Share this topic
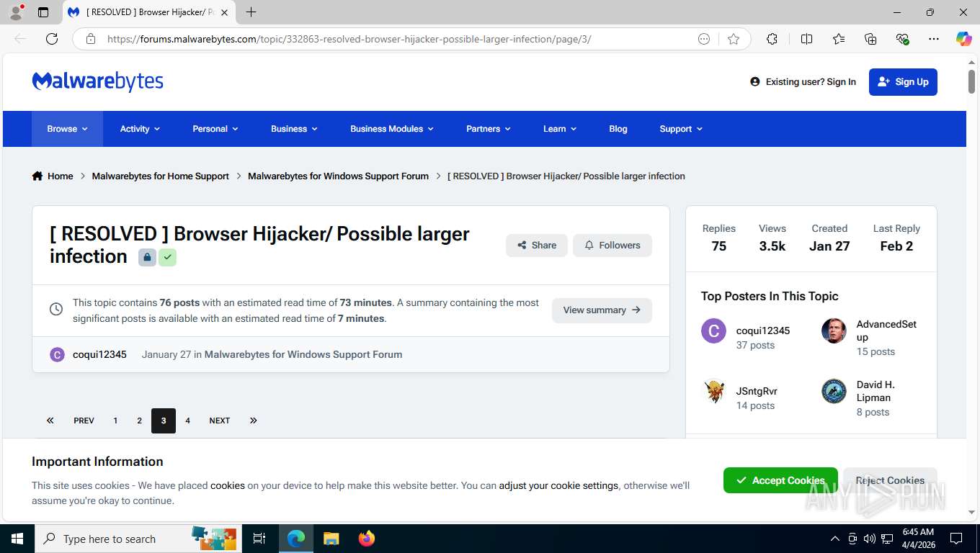This screenshot has width=980, height=553. 537,246
